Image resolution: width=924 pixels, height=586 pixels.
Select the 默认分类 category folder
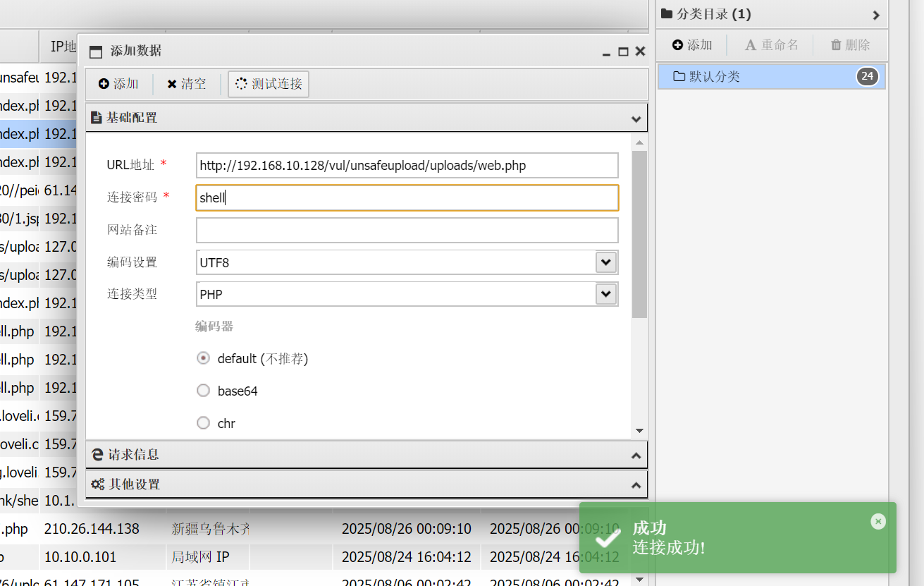(714, 77)
